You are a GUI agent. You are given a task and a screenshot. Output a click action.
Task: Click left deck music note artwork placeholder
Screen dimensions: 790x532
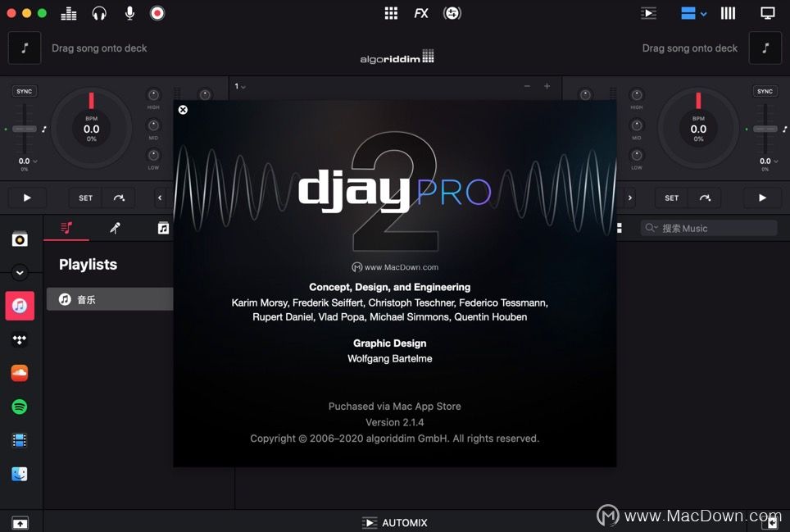pos(25,48)
